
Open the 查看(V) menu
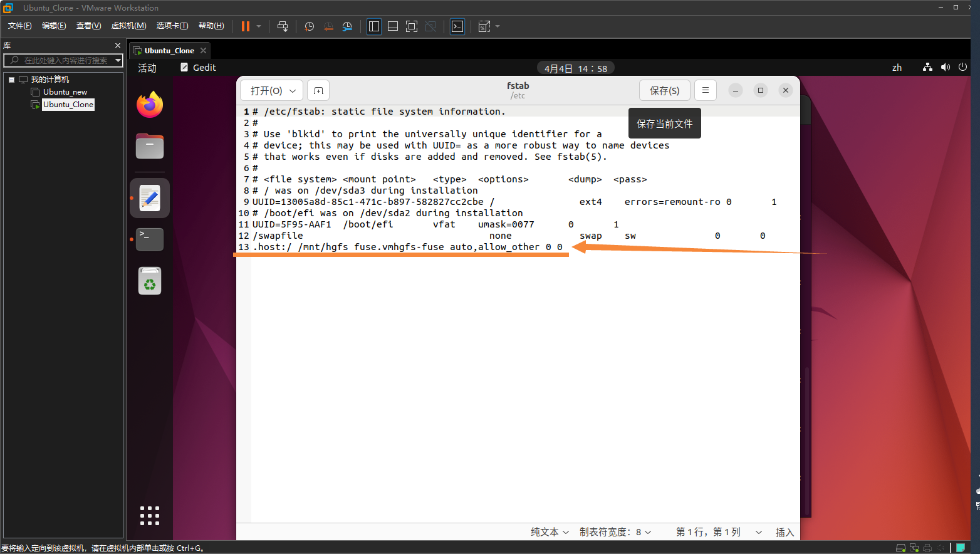point(89,26)
